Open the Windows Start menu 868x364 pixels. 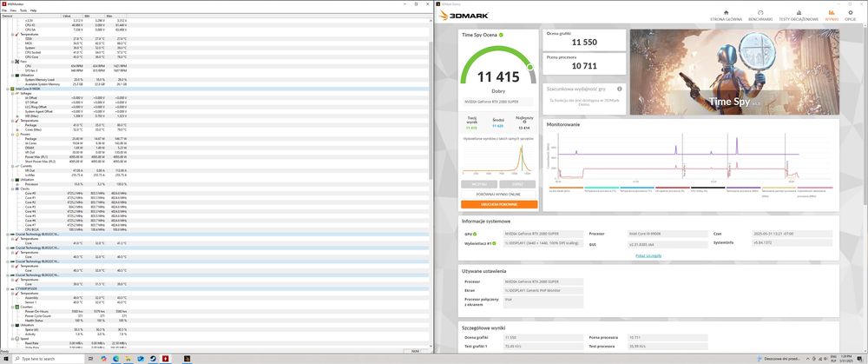tap(6, 359)
